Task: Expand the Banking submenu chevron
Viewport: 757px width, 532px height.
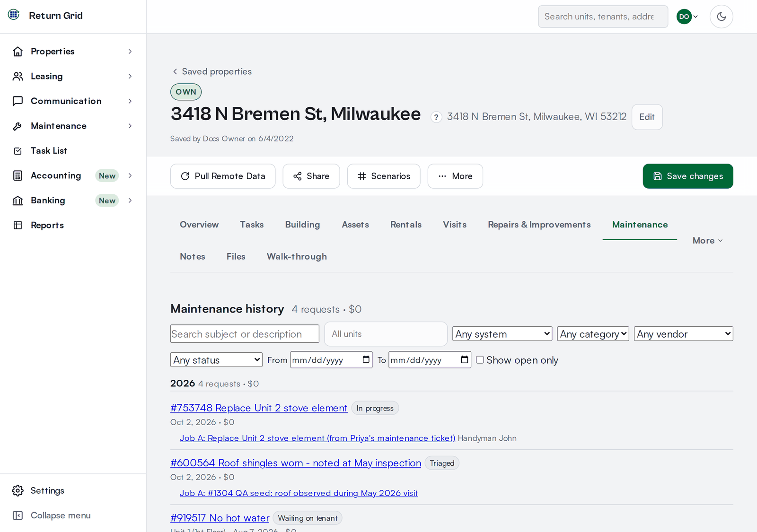Action: pyautogui.click(x=130, y=201)
